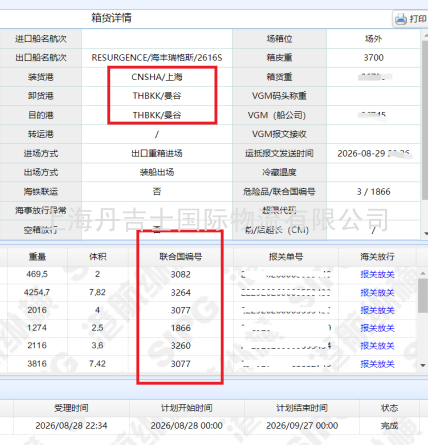Click the 受理时间 value 2026/08/28 22:34
Screen dimensions: 428x445
pyautogui.click(x=71, y=426)
